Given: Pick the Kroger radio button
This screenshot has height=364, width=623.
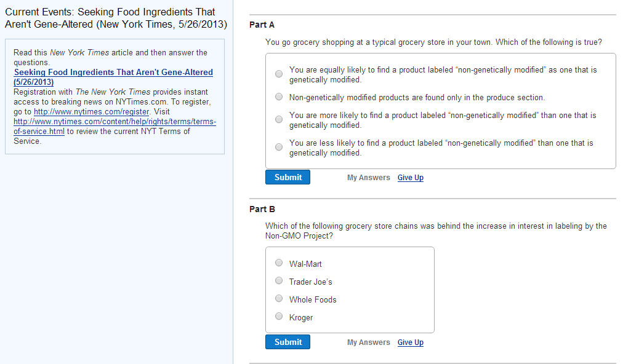Looking at the screenshot, I should (279, 317).
